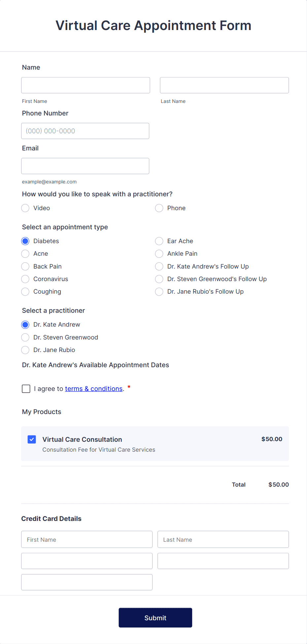The image size is (307, 644).
Task: Choose Ear Ache appointment type
Action: coord(159,241)
